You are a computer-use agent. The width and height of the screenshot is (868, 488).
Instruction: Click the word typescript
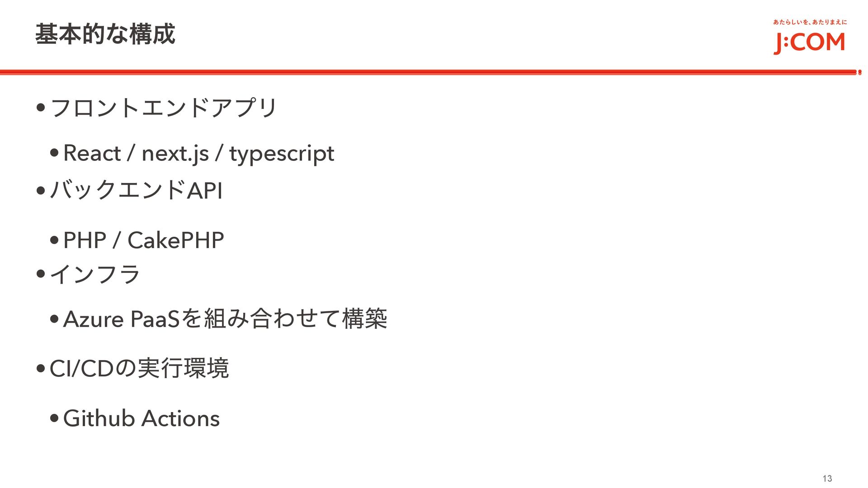click(x=282, y=154)
